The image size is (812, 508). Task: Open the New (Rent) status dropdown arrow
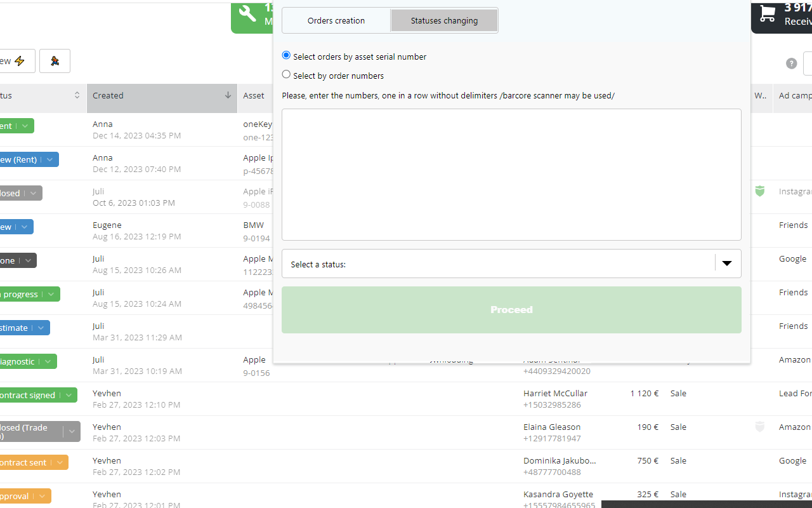click(x=49, y=159)
